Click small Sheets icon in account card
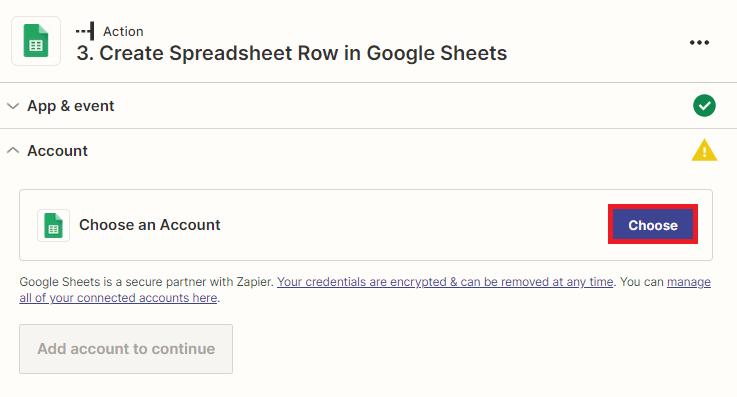This screenshot has width=737, height=397. pos(54,226)
